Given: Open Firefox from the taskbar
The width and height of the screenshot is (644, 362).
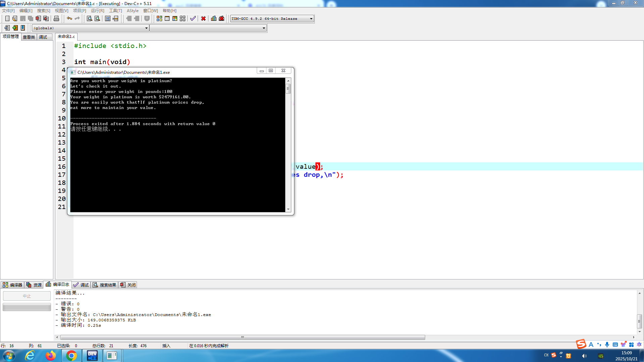Looking at the screenshot, I should 51,356.
